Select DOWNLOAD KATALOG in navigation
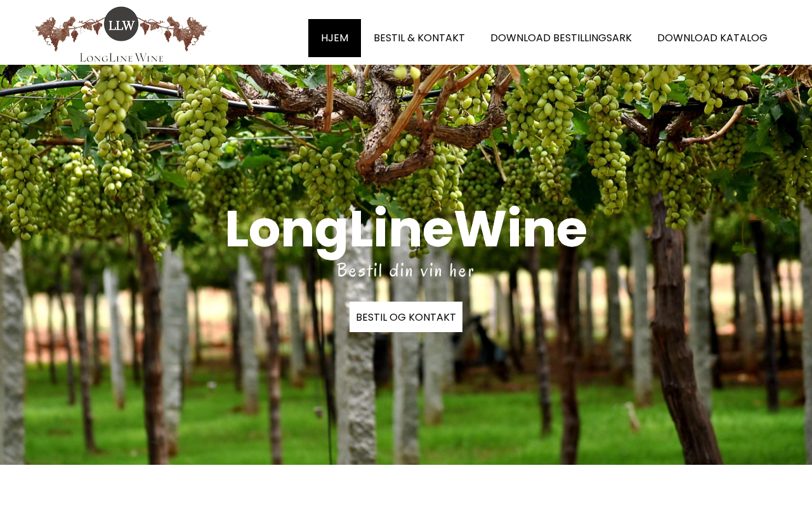This screenshot has height=508, width=812. (712, 38)
